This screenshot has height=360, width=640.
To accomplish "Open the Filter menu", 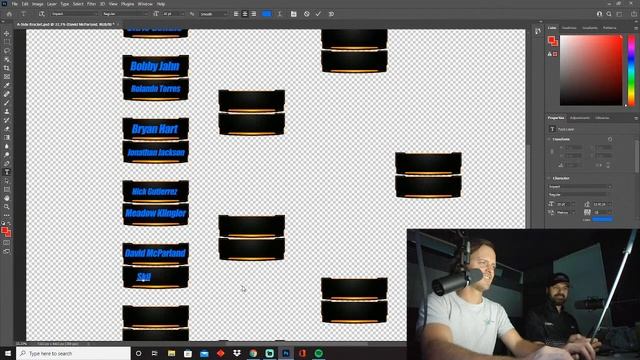I will point(91,4).
